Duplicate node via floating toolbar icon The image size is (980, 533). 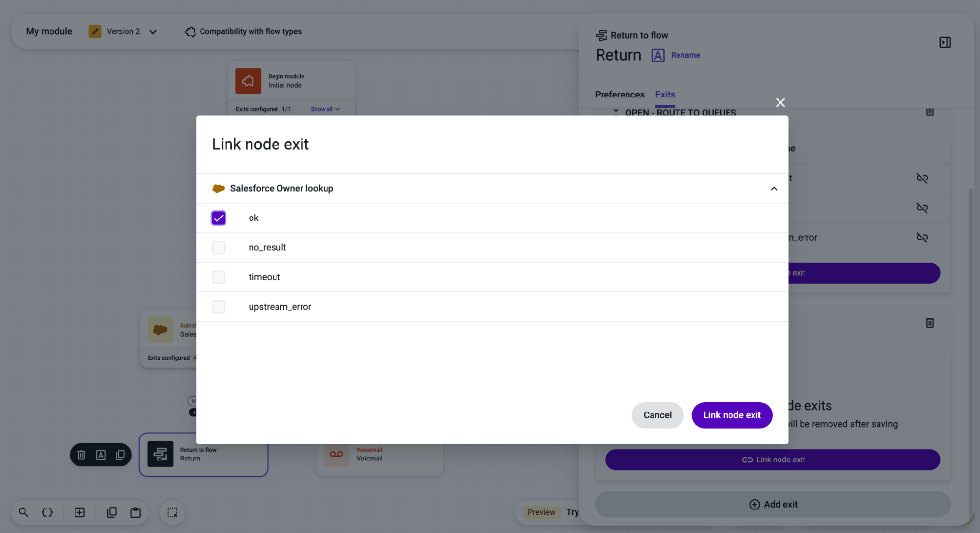click(x=120, y=455)
